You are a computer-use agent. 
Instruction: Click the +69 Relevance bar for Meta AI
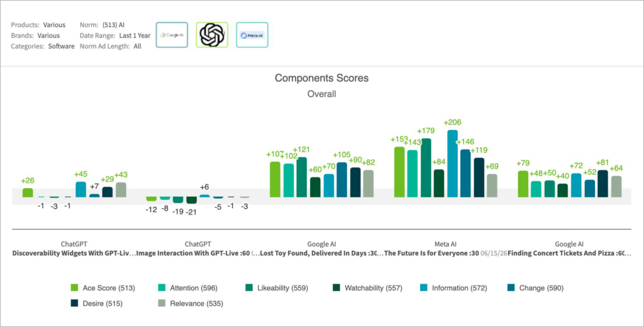492,186
